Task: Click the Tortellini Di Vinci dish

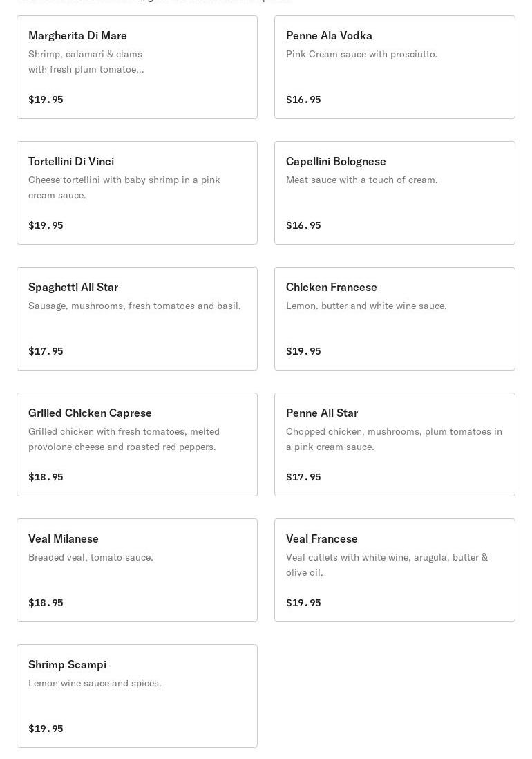Action: coord(137,193)
